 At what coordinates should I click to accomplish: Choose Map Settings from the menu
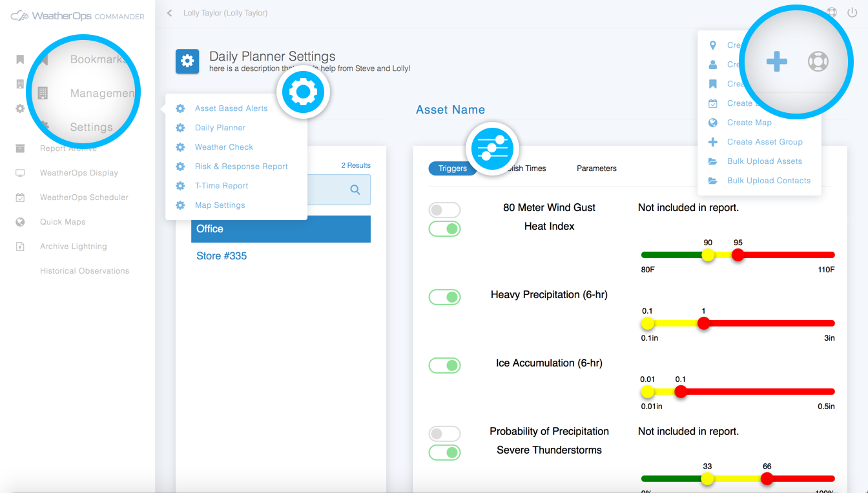click(220, 205)
